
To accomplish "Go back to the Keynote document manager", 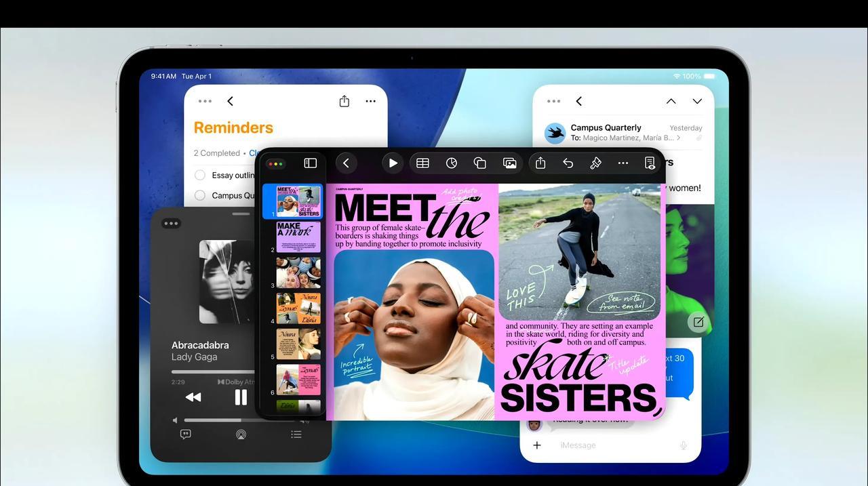I will point(347,163).
